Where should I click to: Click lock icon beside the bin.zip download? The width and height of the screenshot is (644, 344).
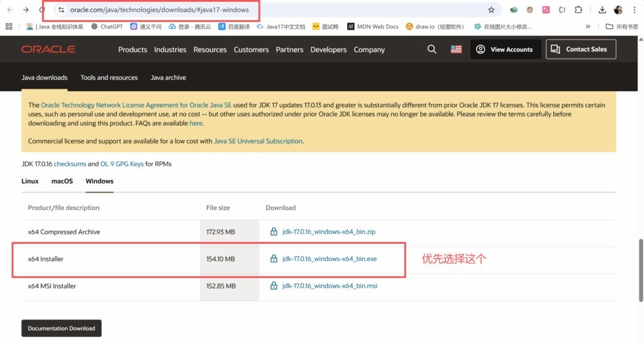274,231
